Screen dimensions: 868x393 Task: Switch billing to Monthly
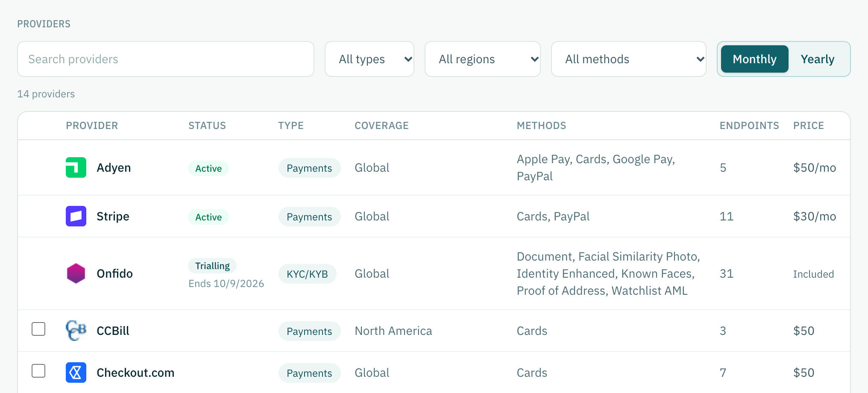[754, 59]
